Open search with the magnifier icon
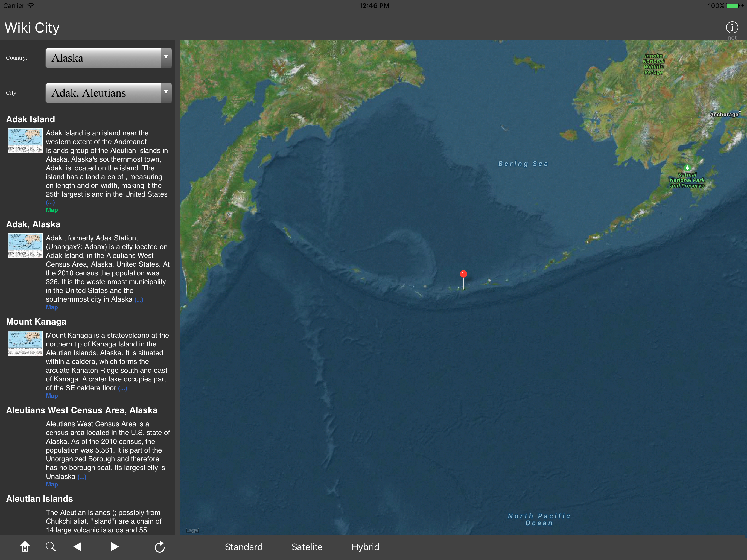 click(x=51, y=547)
